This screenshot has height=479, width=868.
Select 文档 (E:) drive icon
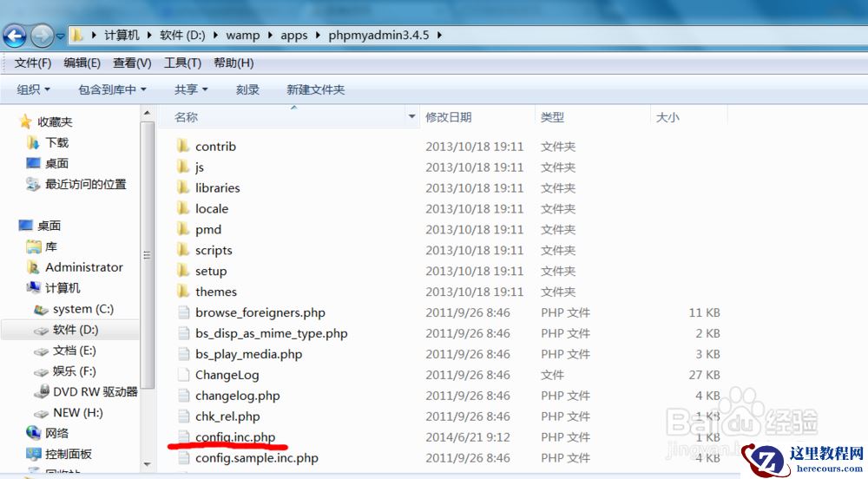point(41,351)
